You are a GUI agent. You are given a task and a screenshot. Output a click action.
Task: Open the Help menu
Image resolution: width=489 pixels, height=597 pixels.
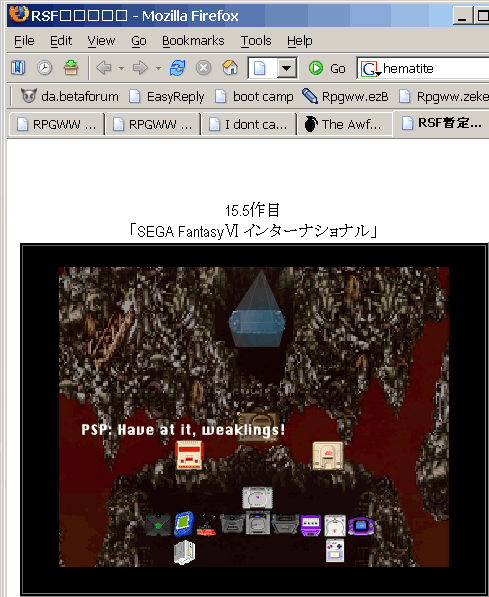[x=300, y=41]
